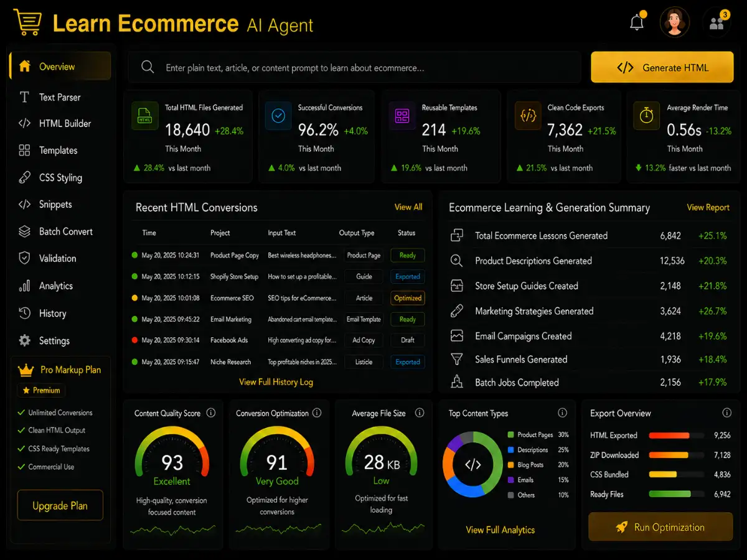747x560 pixels.
Task: Open CSS Styling in the sidebar
Action: pyautogui.click(x=60, y=177)
